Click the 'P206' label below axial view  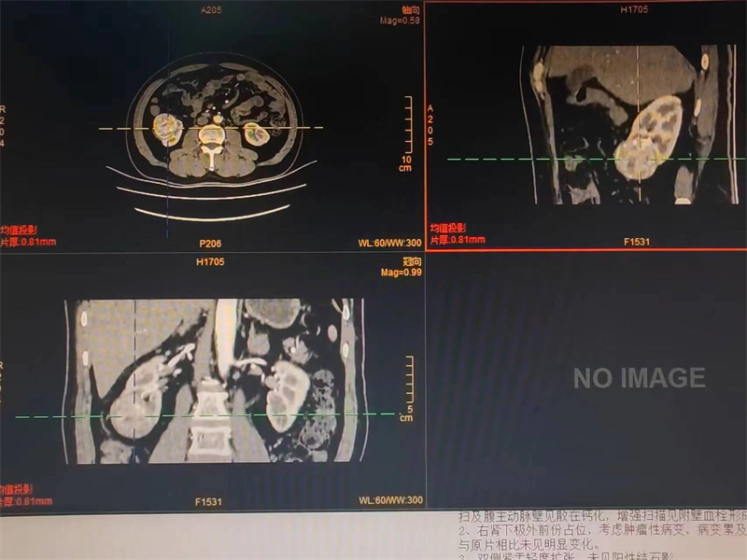click(x=210, y=244)
